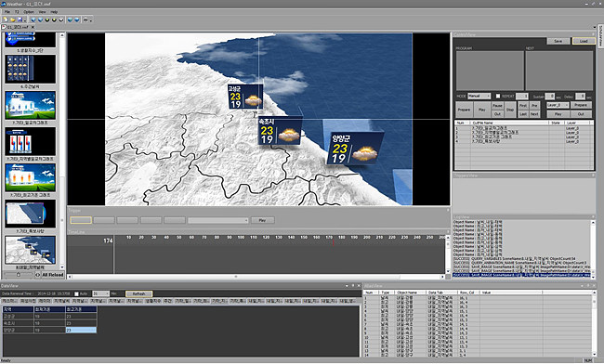Screen dimensions: 604x364
Task: Click the Pre button
Action: pyautogui.click(x=534, y=106)
